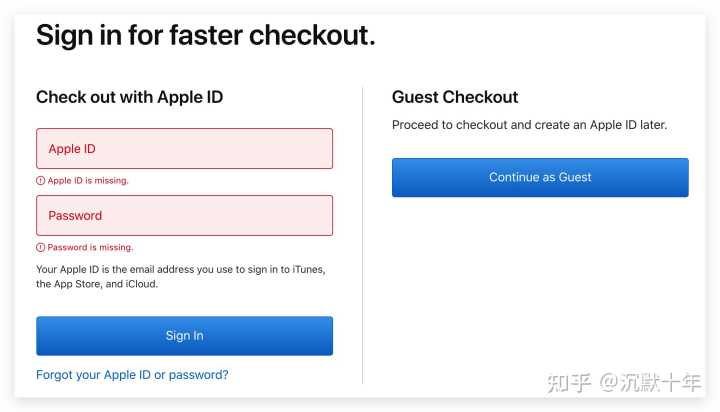Choose the Continue as Guest button
The width and height of the screenshot is (720, 412).
click(540, 177)
